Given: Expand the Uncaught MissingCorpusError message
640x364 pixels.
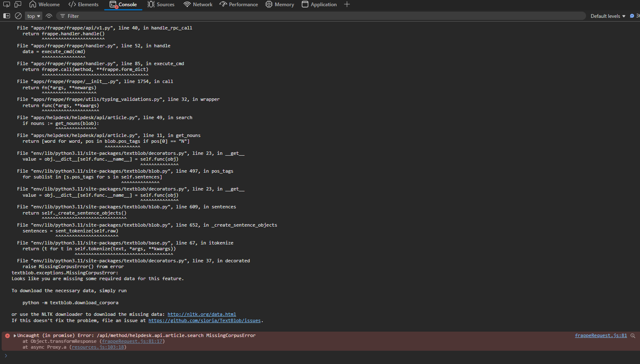Looking at the screenshot, I should click(15, 335).
